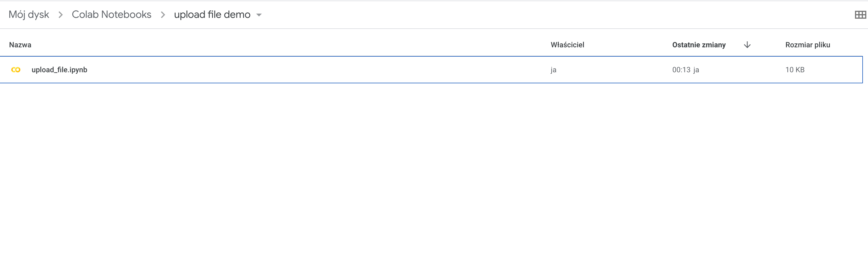Click the Rozmiar pliku column header
This screenshot has height=268, width=868.
[x=808, y=45]
